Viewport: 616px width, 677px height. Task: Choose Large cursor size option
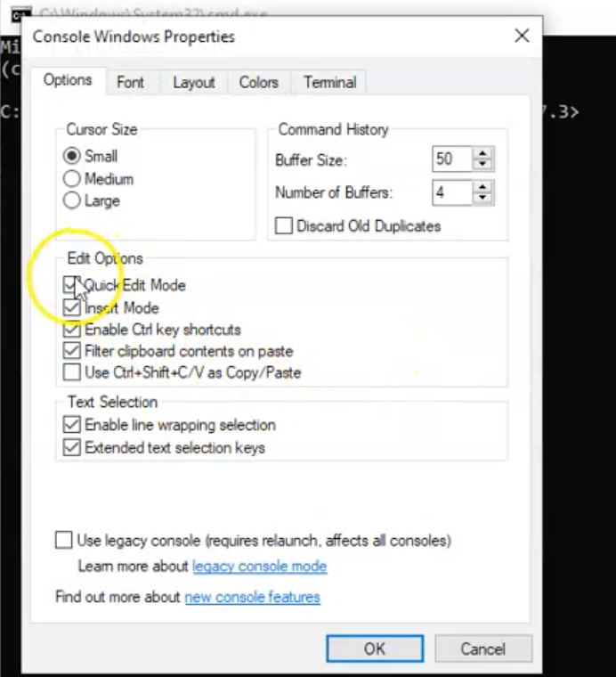click(72, 201)
